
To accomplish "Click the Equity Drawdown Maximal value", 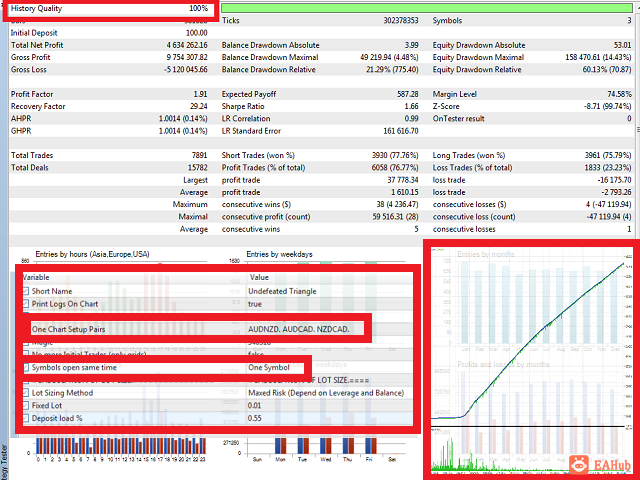I will (598, 57).
